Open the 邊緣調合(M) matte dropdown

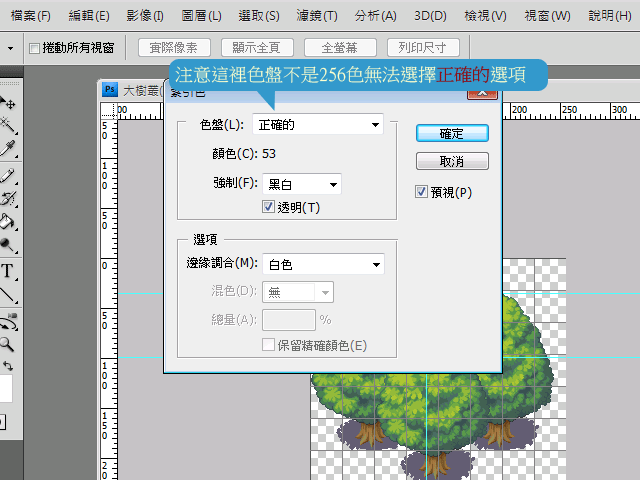pyautogui.click(x=323, y=264)
